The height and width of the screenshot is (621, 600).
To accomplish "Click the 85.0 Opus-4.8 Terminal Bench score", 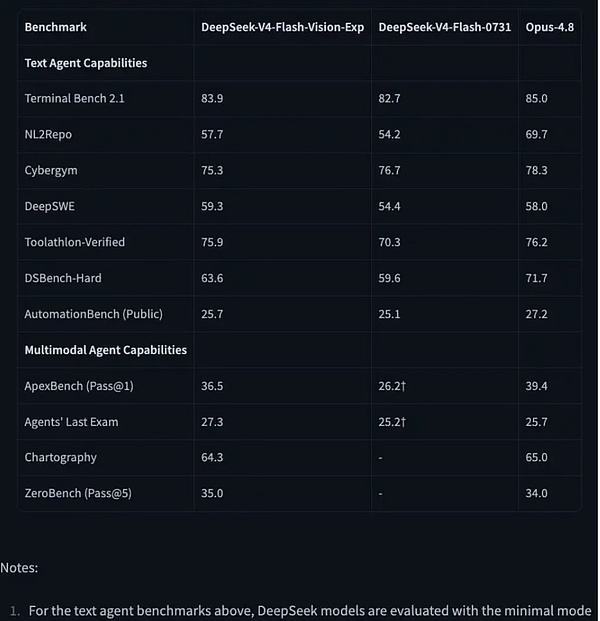I will coord(536,98).
